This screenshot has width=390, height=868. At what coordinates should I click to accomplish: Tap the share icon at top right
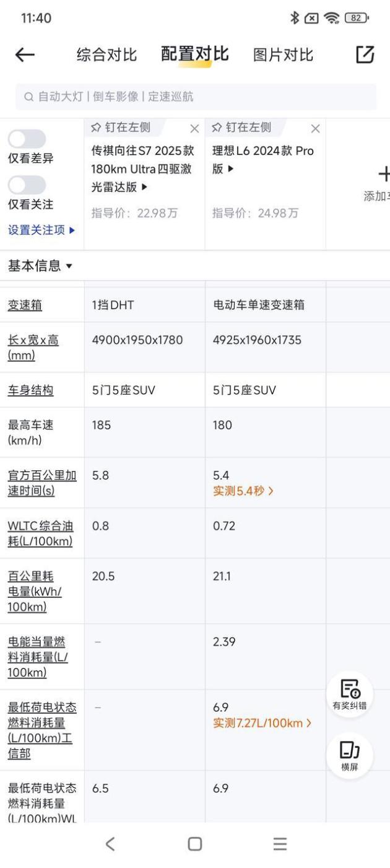click(365, 55)
